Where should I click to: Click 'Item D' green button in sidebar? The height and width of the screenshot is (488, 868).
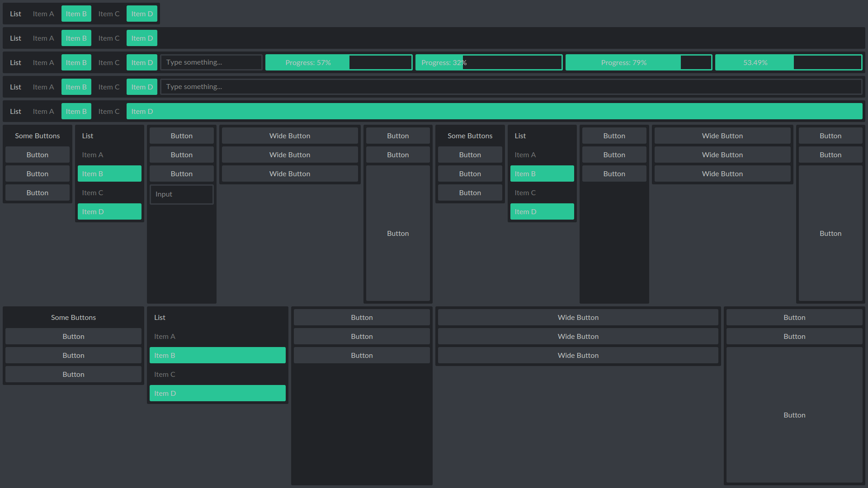(x=109, y=211)
